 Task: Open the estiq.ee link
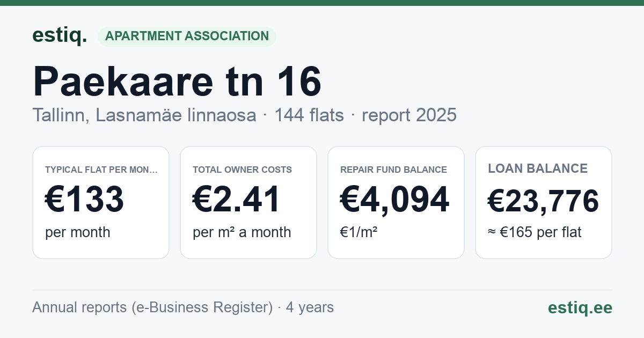coord(580,307)
